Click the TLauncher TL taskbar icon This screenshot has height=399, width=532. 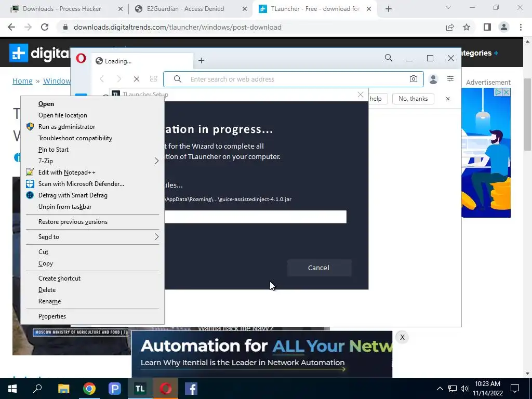click(x=140, y=389)
